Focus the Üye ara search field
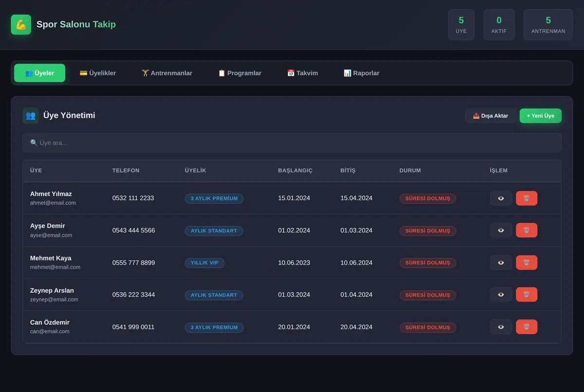This screenshot has width=584, height=392. 292,143
